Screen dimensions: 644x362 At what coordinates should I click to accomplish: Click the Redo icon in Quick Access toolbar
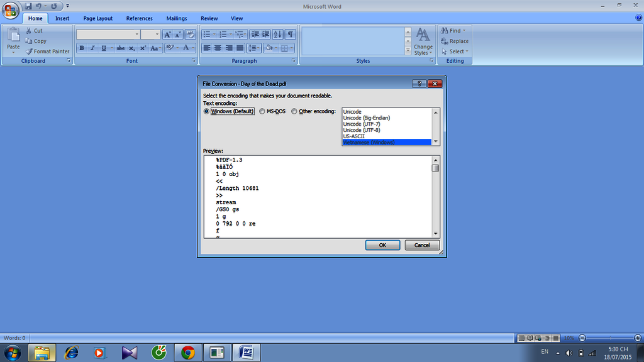pyautogui.click(x=54, y=6)
